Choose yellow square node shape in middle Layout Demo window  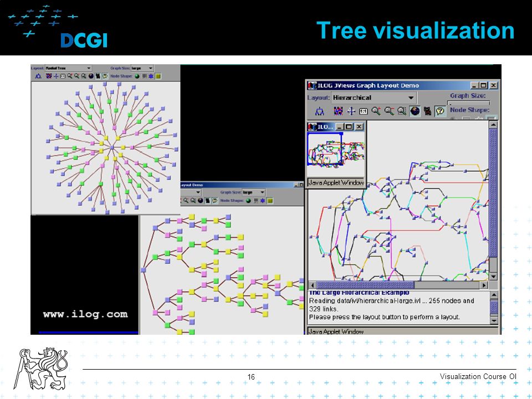(x=270, y=201)
